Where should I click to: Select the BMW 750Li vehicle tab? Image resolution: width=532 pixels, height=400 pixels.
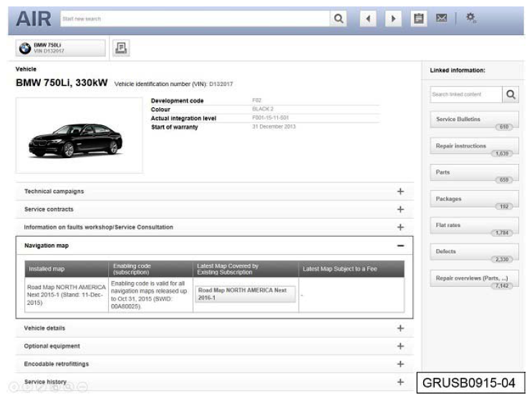coord(60,48)
